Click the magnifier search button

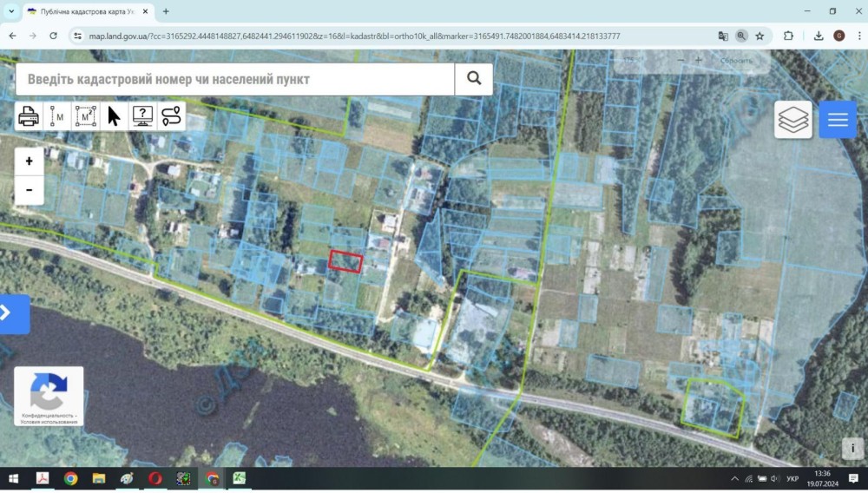tap(474, 79)
